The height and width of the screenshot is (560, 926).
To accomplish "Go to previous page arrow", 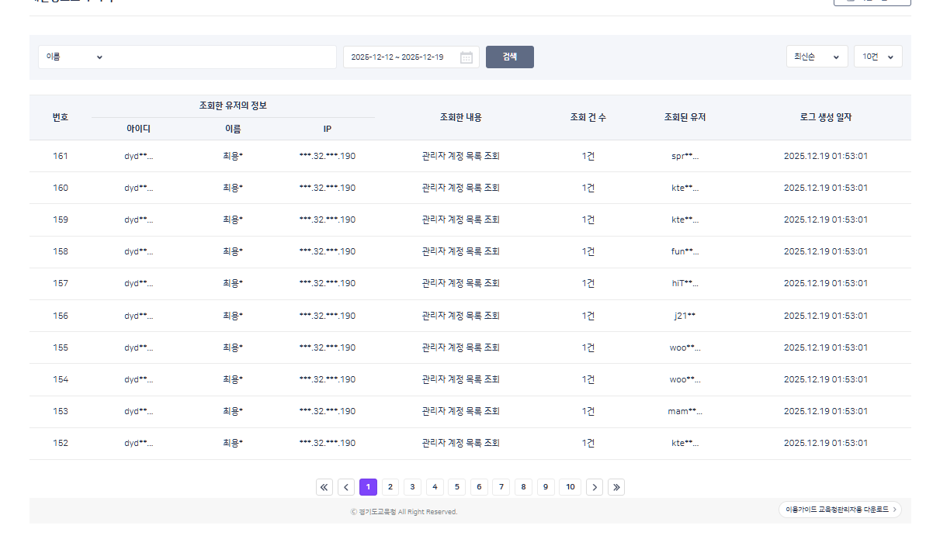I will pyautogui.click(x=346, y=487).
